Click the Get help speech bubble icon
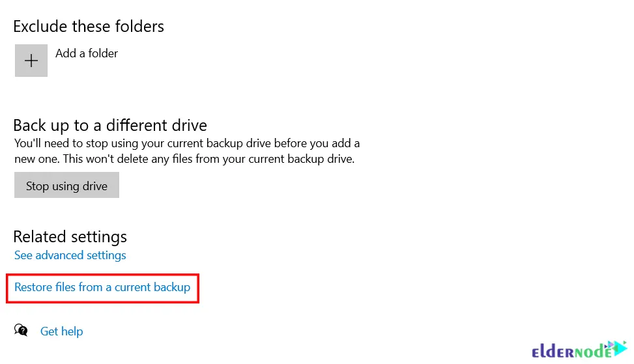The image size is (634, 364). click(x=21, y=330)
